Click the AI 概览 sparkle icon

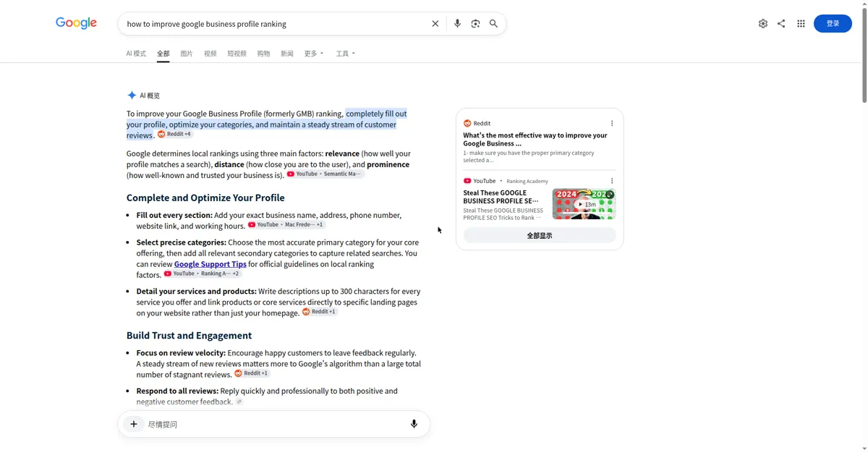[x=132, y=96]
